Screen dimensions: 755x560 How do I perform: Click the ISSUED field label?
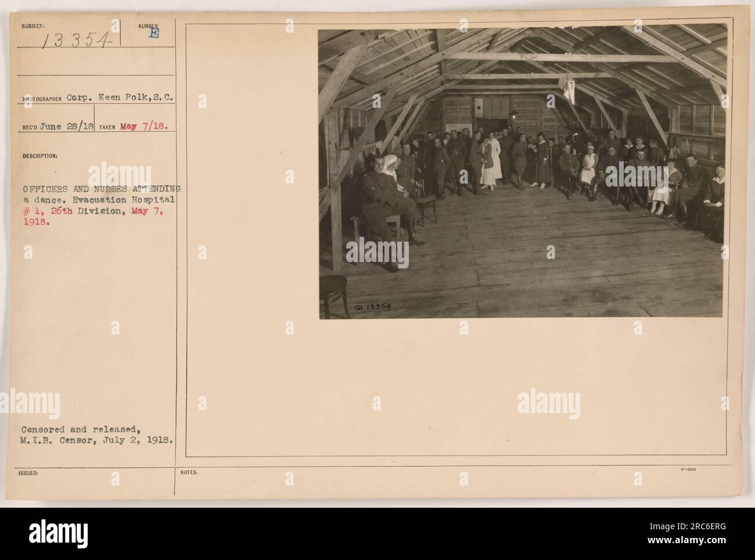(28, 473)
